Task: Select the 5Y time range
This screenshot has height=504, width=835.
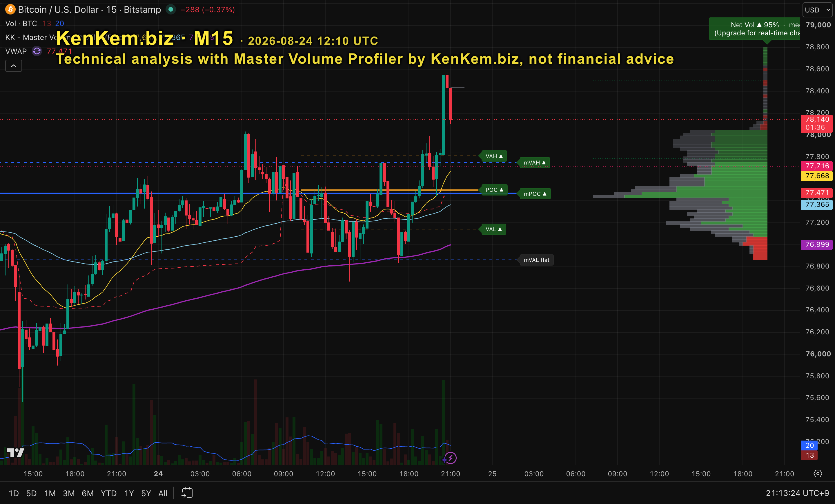Action: click(146, 493)
